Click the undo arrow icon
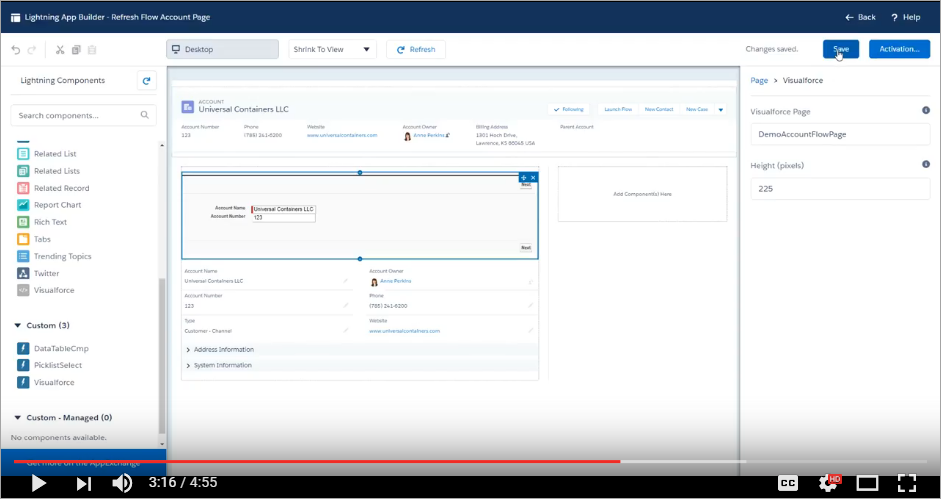The height and width of the screenshot is (499, 941). [x=16, y=50]
